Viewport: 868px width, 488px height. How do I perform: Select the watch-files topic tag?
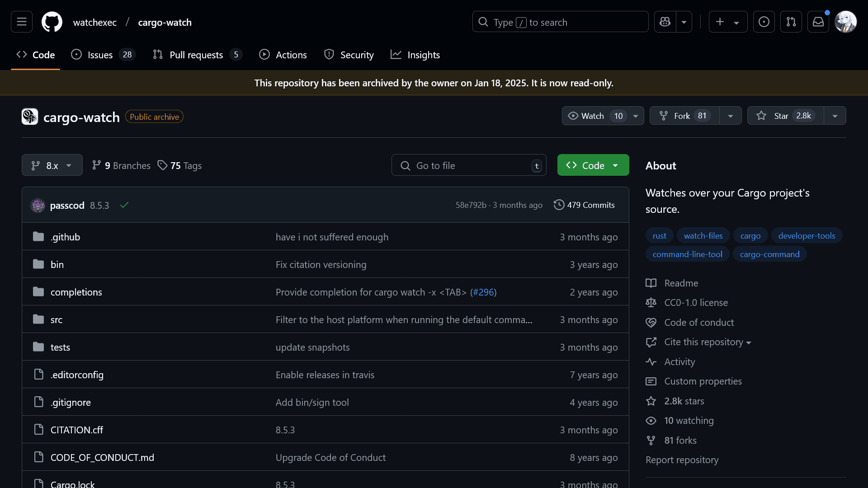703,235
